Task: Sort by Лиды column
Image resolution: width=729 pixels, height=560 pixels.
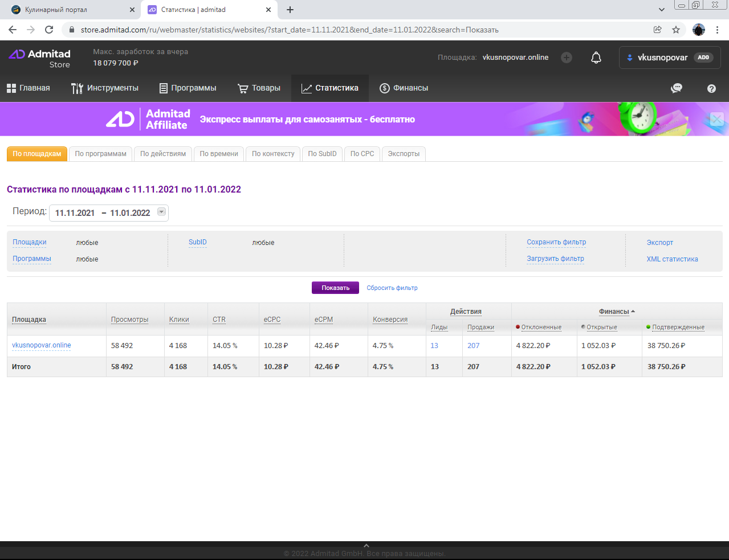Action: tap(439, 328)
